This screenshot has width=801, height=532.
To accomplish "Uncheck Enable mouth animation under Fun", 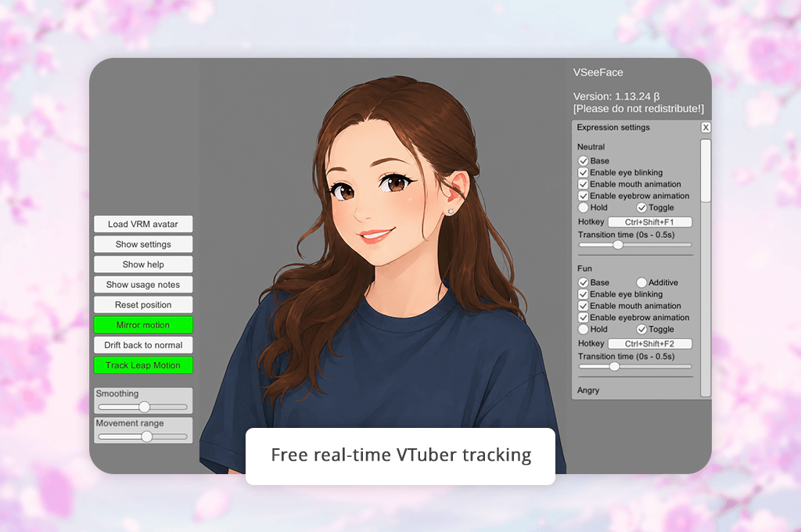I will (x=583, y=306).
